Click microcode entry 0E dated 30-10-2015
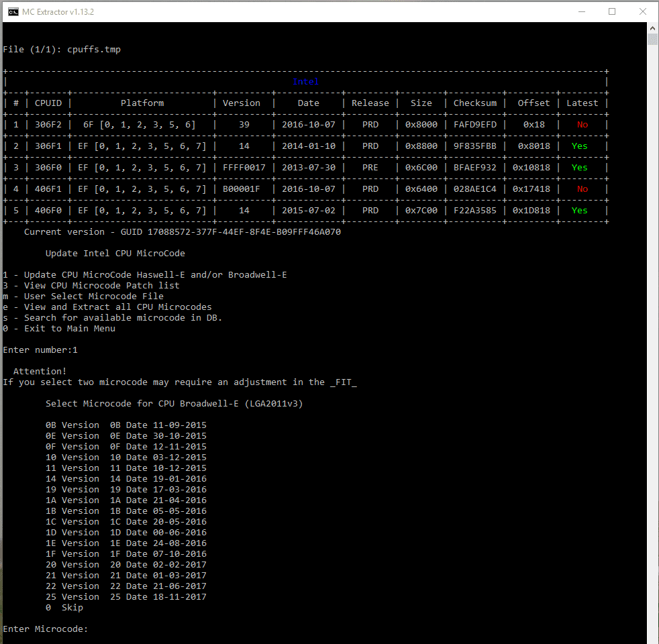659x644 pixels. click(126, 436)
